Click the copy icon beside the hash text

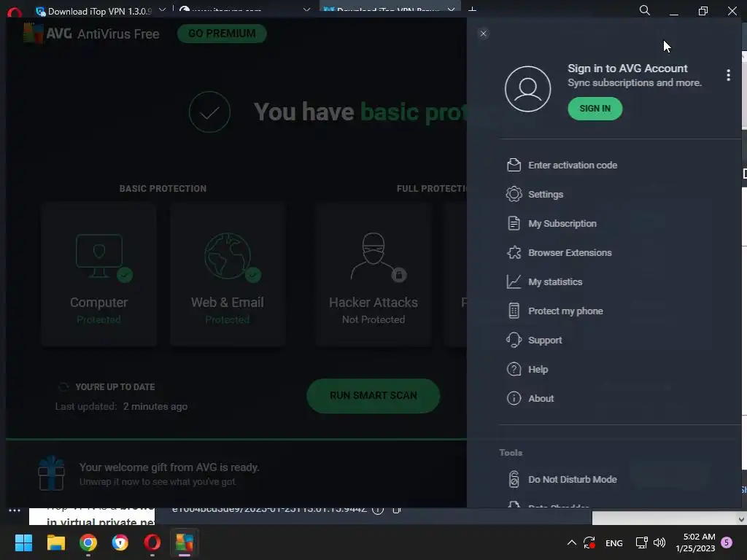tap(396, 509)
